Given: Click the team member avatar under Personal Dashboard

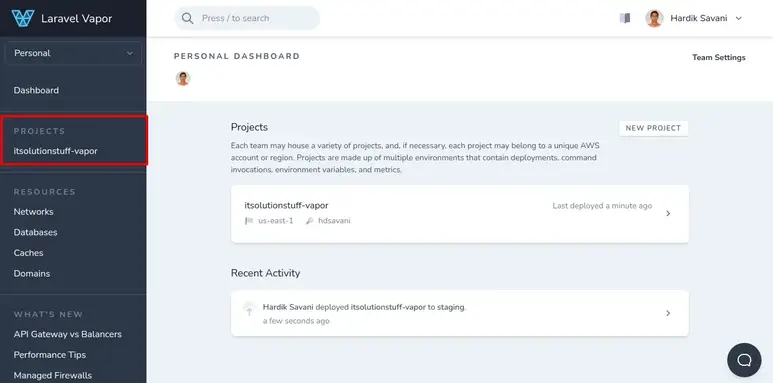Looking at the screenshot, I should [183, 78].
